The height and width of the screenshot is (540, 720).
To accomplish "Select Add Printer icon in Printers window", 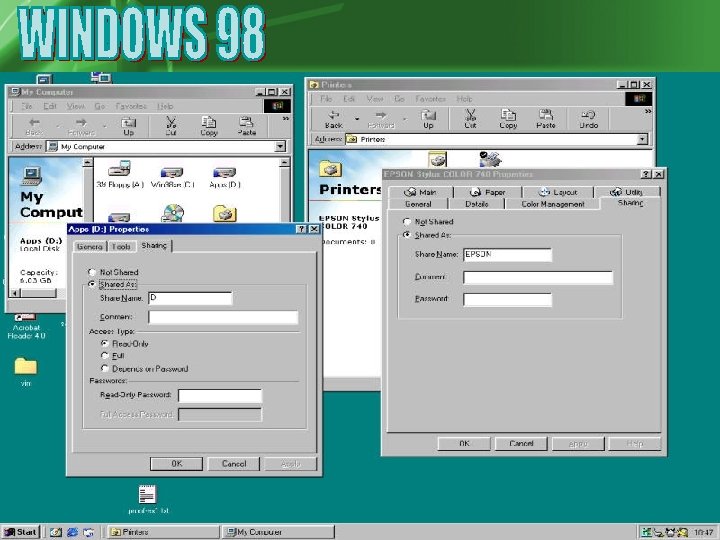I will click(x=437, y=159).
